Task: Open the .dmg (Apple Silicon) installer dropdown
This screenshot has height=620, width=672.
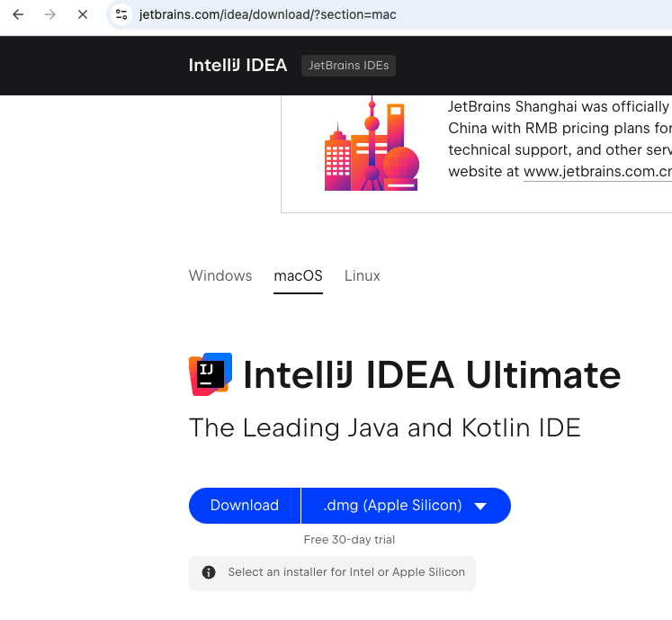Action: tap(406, 506)
